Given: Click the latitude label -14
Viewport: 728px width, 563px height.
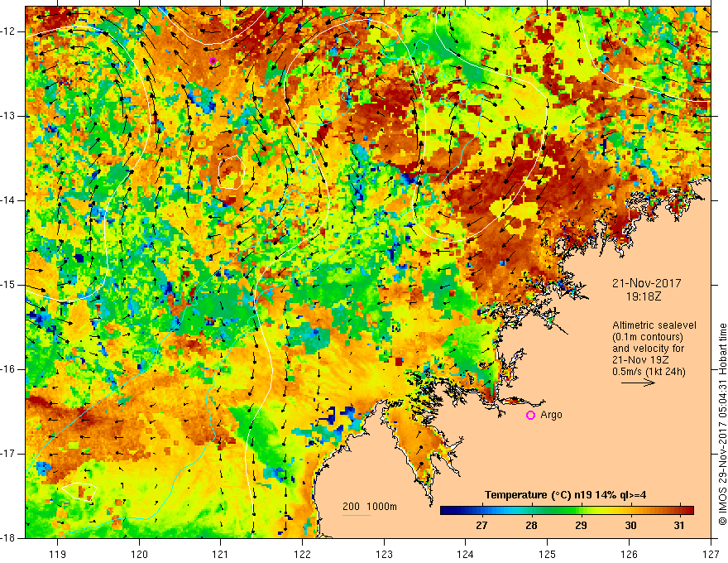Looking at the screenshot, I should click(9, 200).
